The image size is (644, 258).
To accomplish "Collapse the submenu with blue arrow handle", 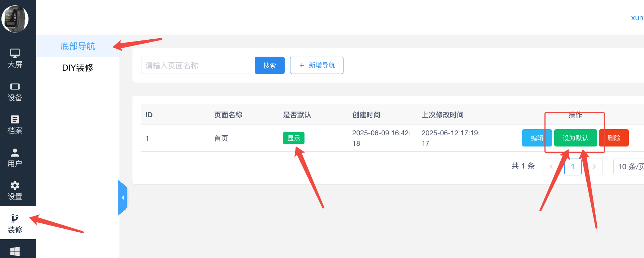I will pos(123,198).
